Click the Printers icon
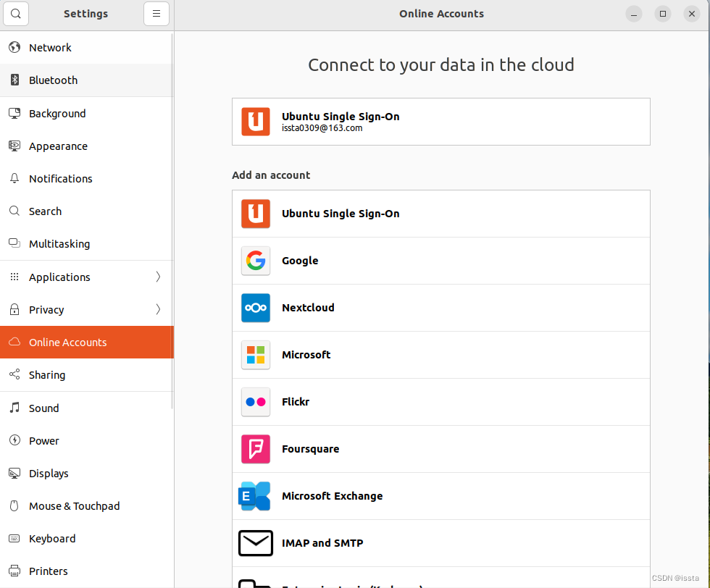 14,571
